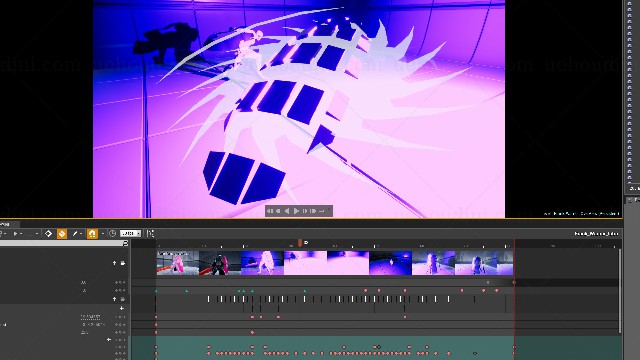Open the snapping options dropdown arrow

click(102, 233)
